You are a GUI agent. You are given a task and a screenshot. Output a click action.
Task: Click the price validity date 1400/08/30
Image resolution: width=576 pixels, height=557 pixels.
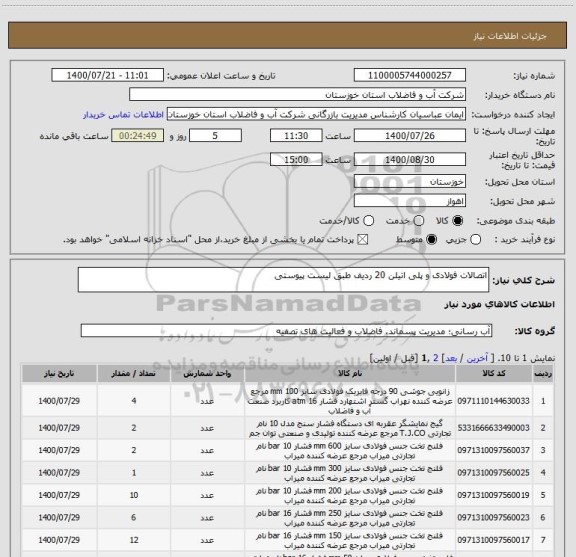[410, 159]
